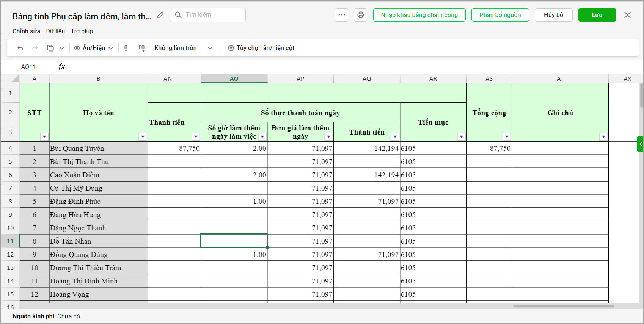This screenshot has height=324, width=644.
Task: Open the Trợ giúp menu
Action: point(82,31)
